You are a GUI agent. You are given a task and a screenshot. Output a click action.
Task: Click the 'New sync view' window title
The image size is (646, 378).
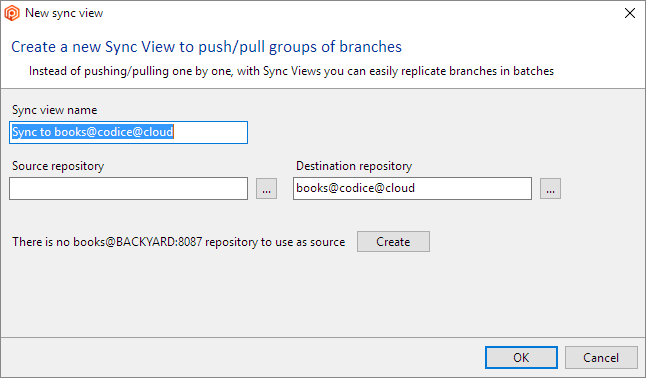click(64, 13)
